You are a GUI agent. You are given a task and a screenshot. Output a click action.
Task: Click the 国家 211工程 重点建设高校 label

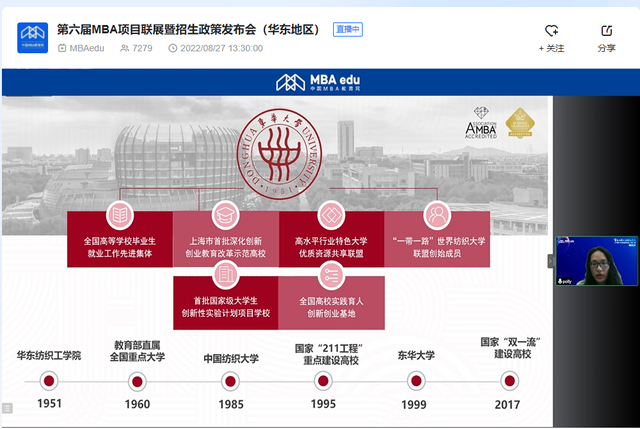(329, 355)
